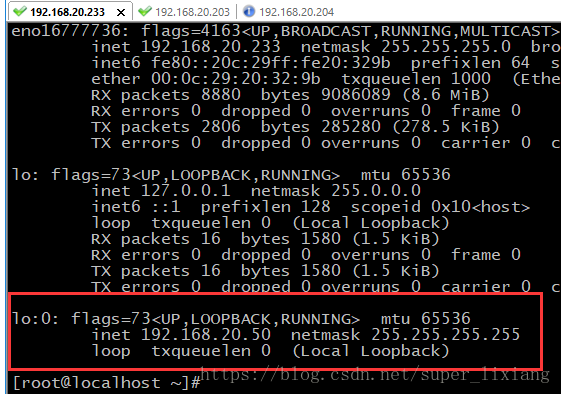Screen dimensions: 561x394
Task: Click the scopeid 0x10<host> text
Action: tap(440, 207)
